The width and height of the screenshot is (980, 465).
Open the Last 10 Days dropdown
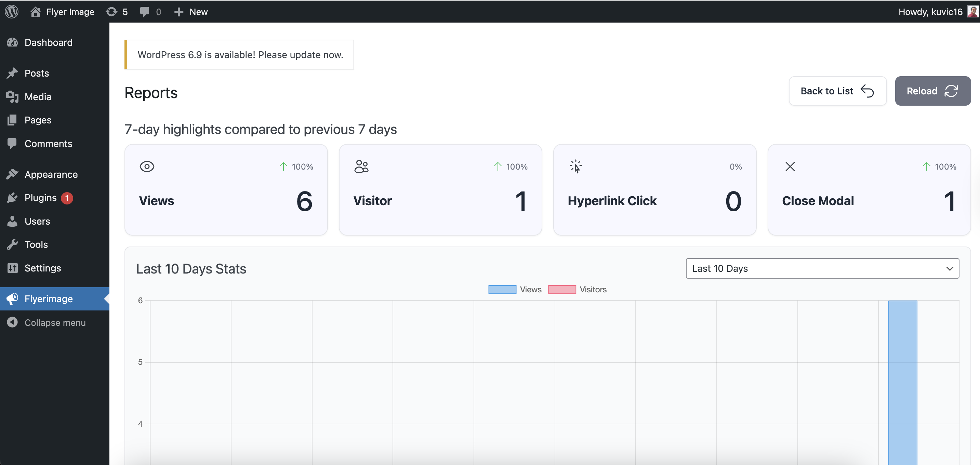point(822,268)
